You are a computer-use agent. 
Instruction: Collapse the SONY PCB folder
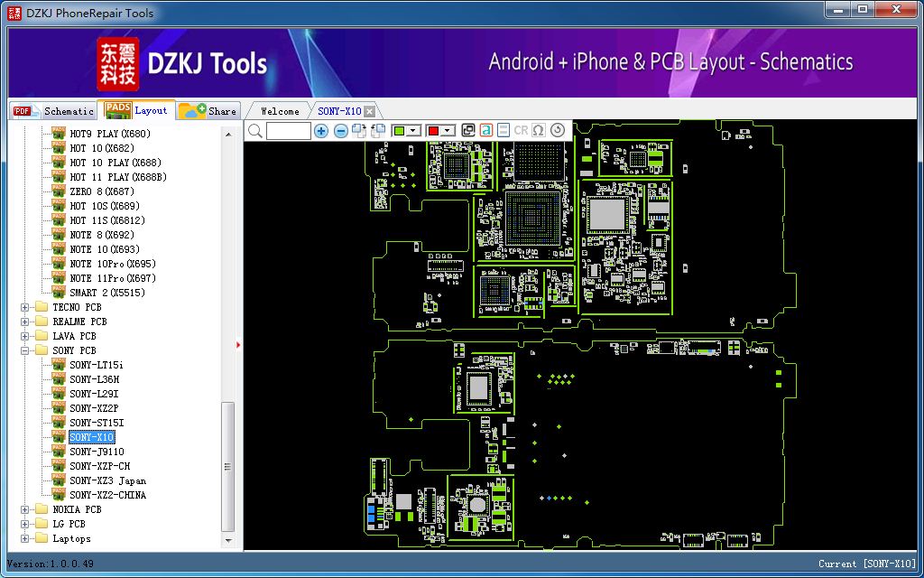(x=24, y=351)
